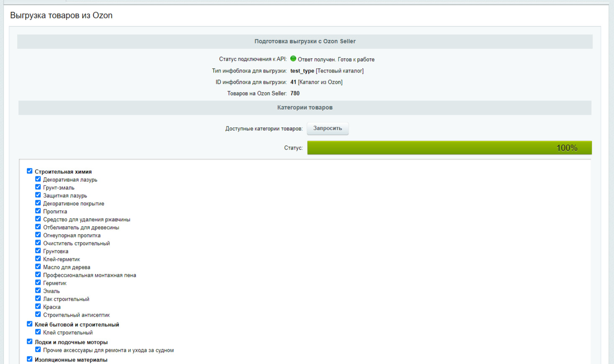
Task: Click the Ответ получен. Готов к работе text
Action: [x=336, y=59]
